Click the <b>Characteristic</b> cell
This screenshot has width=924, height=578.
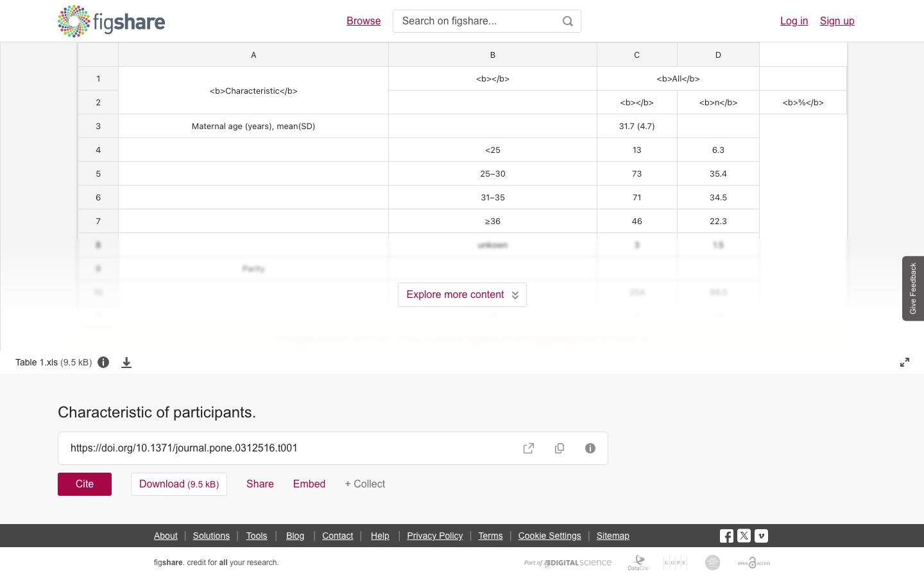pyautogui.click(x=253, y=91)
